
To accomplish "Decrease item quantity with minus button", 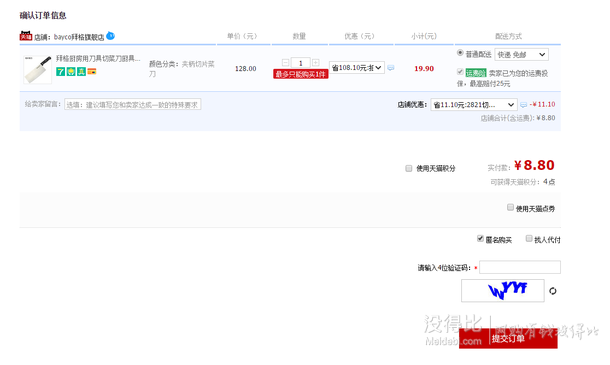I will coord(285,63).
